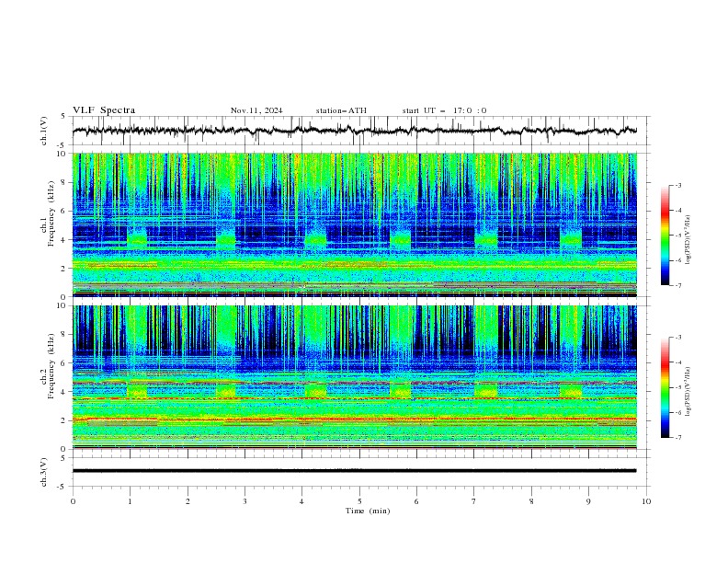Click the "ch.3(V)" axis label
728x563 pixels.
tap(44, 472)
